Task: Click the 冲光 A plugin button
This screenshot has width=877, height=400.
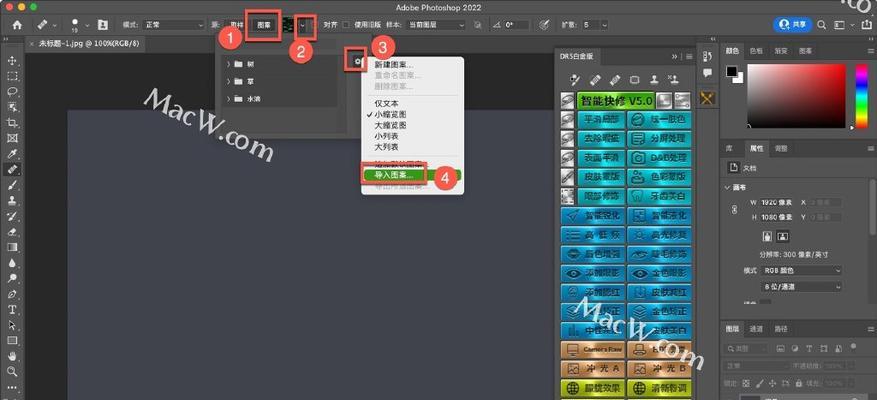Action: point(593,369)
